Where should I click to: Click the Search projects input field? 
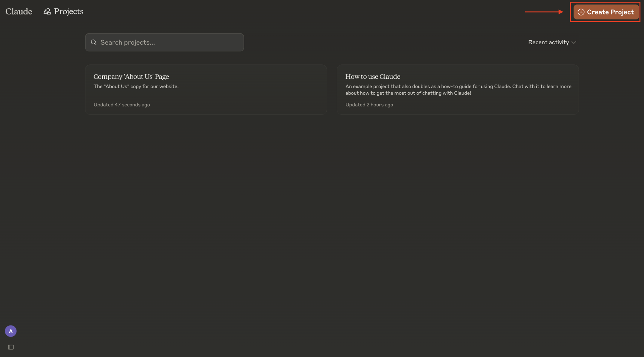164,42
